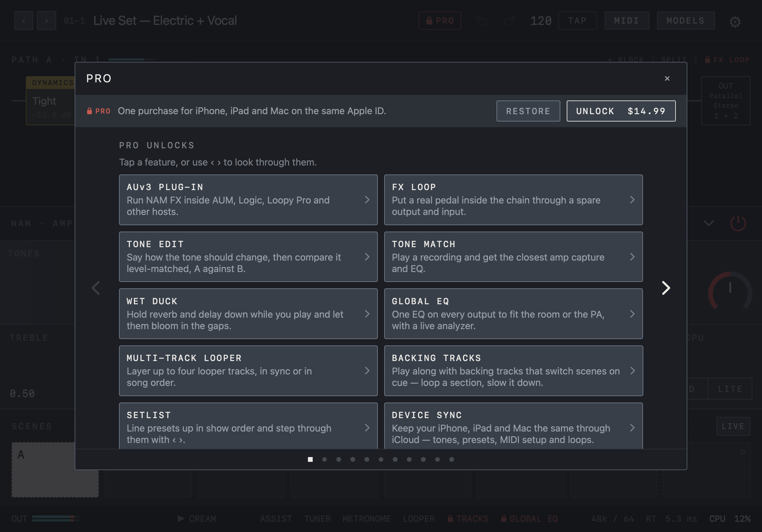Open the MODELS menu
762x532 pixels.
coord(685,20)
